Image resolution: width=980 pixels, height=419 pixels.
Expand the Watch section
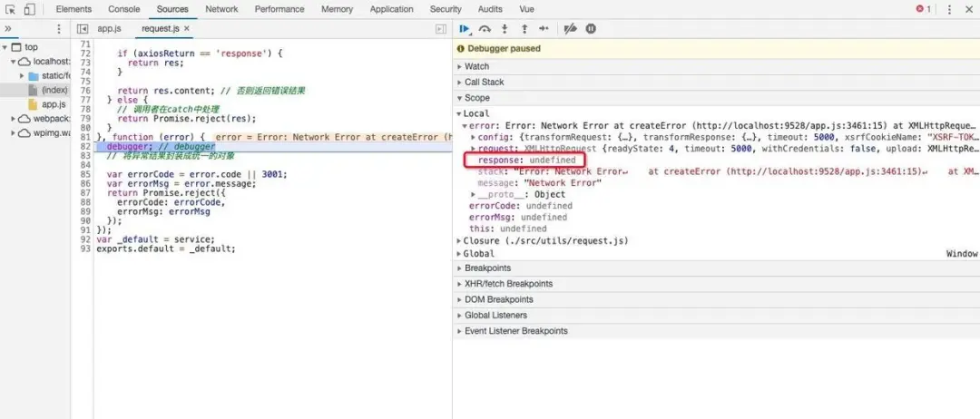[x=476, y=66]
